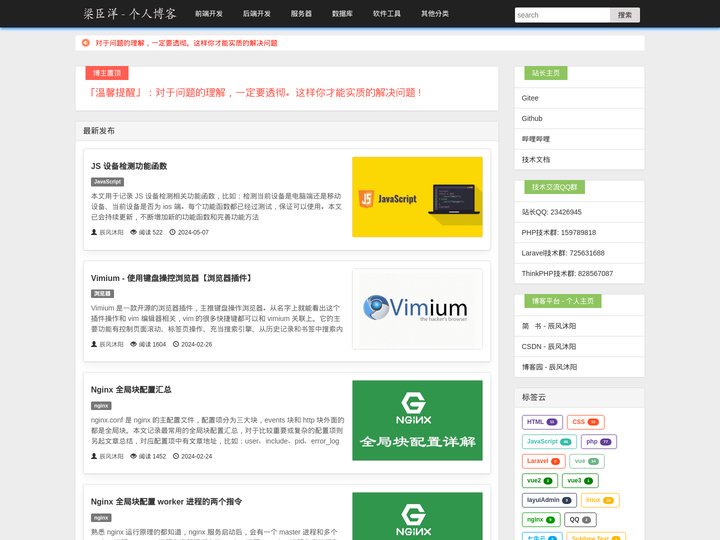Open the 服务器 menu
Screen dimensions: 720x540
[301, 14]
